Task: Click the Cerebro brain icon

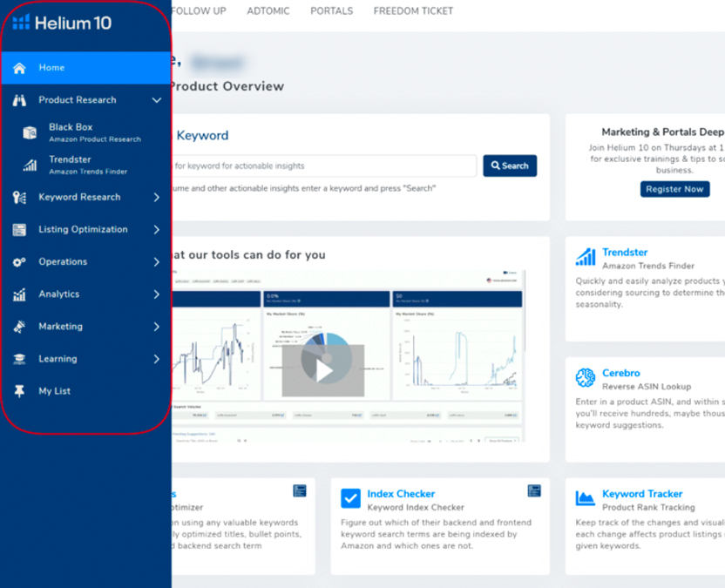Action: [x=586, y=378]
